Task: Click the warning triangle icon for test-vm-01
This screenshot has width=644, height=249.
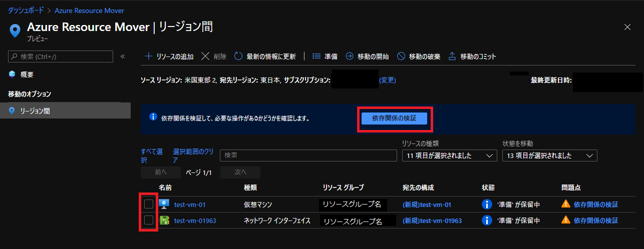Action: point(566,204)
